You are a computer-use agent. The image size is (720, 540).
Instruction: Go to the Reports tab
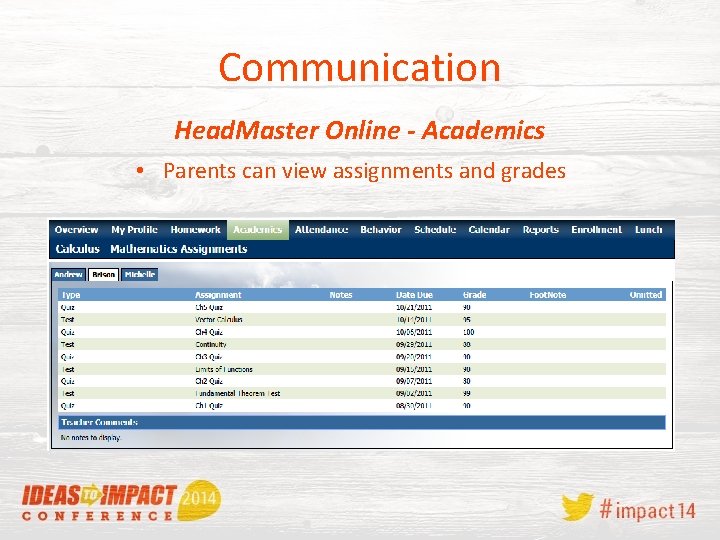pyautogui.click(x=540, y=230)
